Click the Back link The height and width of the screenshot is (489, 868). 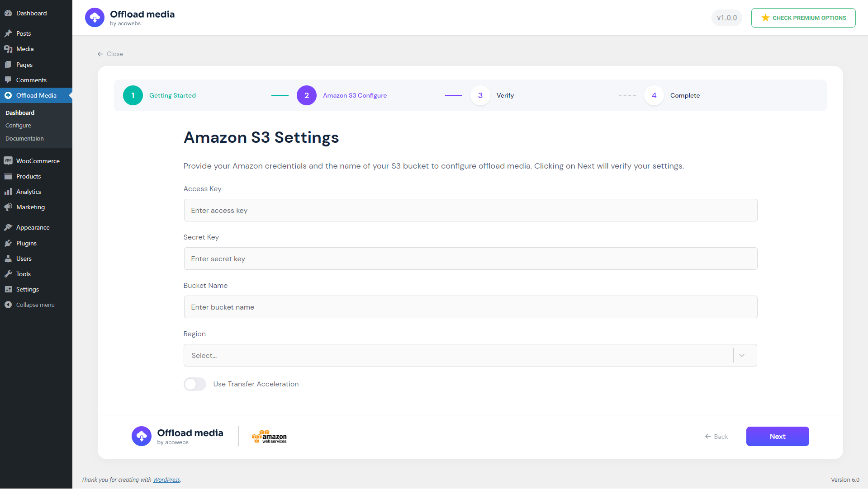coord(716,437)
